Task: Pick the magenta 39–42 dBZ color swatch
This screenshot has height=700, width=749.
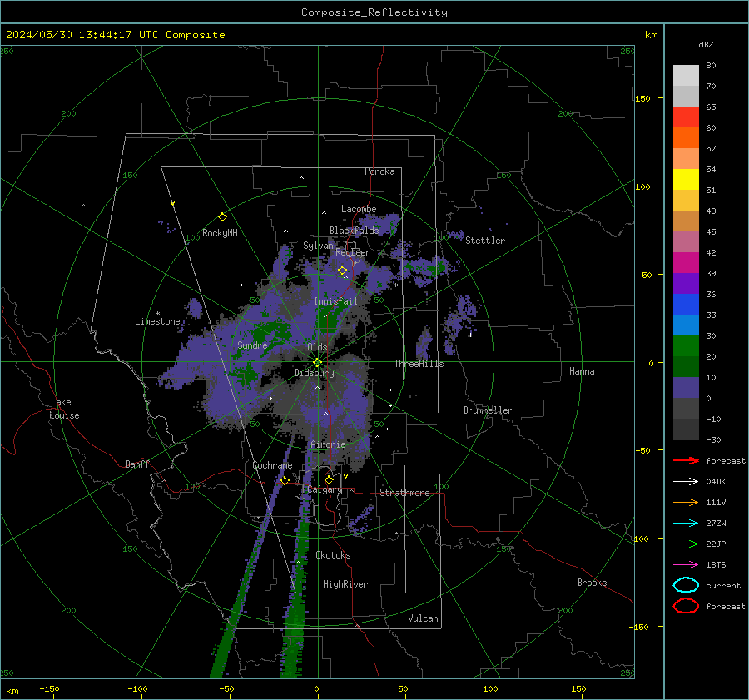Action: click(x=686, y=263)
